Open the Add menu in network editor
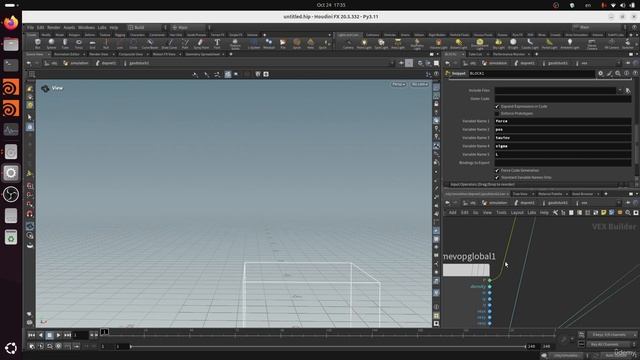Viewport: 640px width, 360px height. click(x=452, y=213)
